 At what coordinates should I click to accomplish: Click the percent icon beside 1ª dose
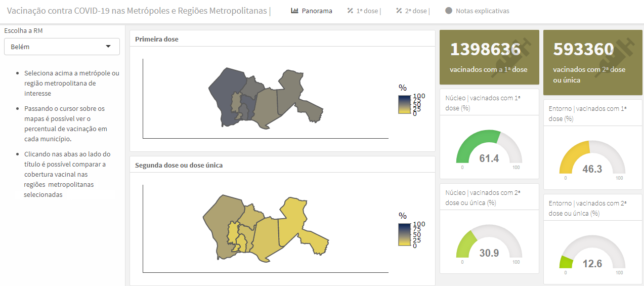pos(350,11)
